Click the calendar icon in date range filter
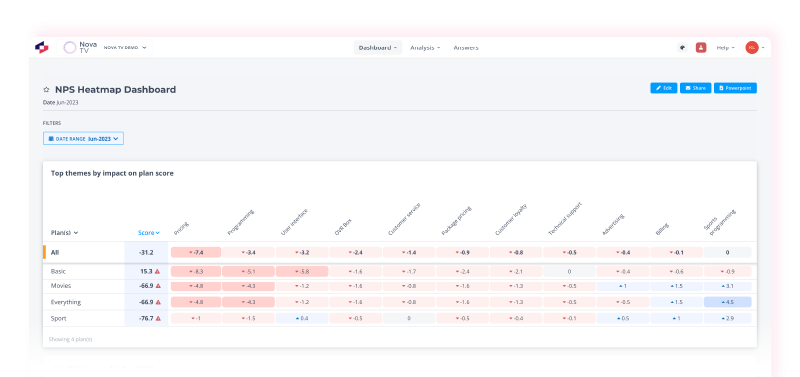This screenshot has height=377, width=800. (51, 139)
